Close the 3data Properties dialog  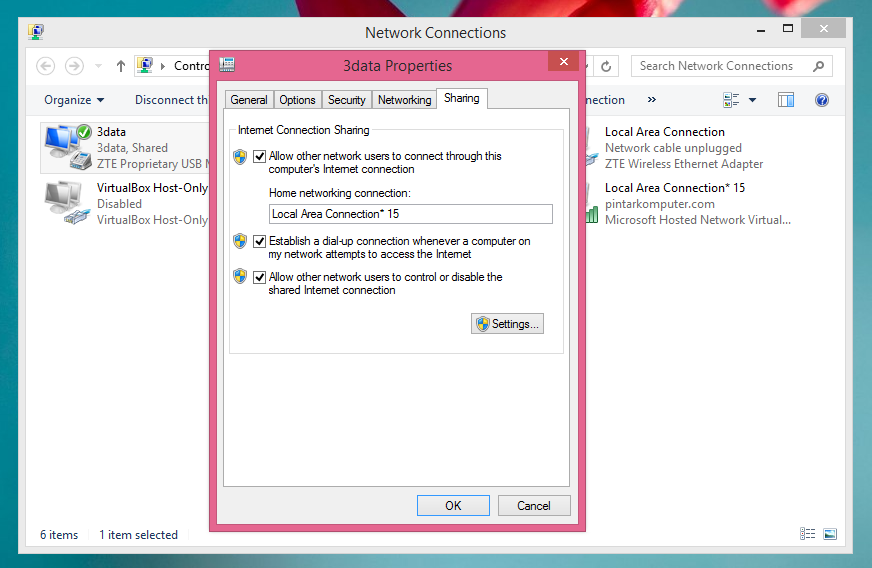coord(563,61)
